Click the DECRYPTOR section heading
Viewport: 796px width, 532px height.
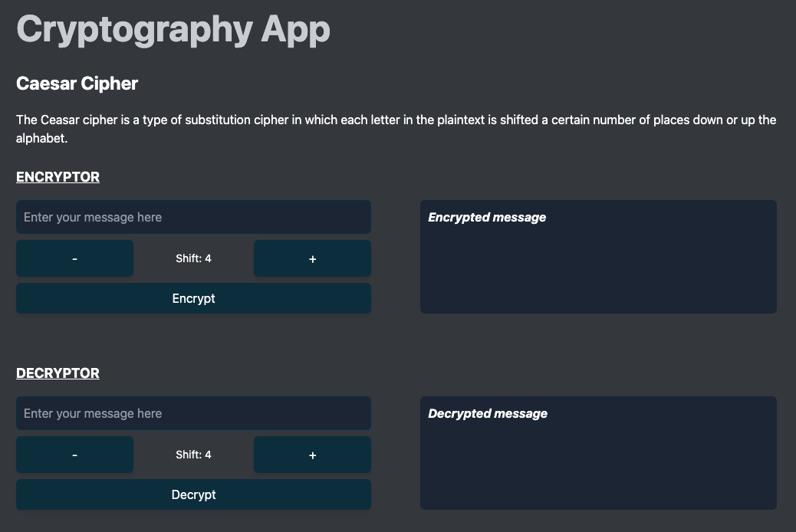(x=58, y=373)
